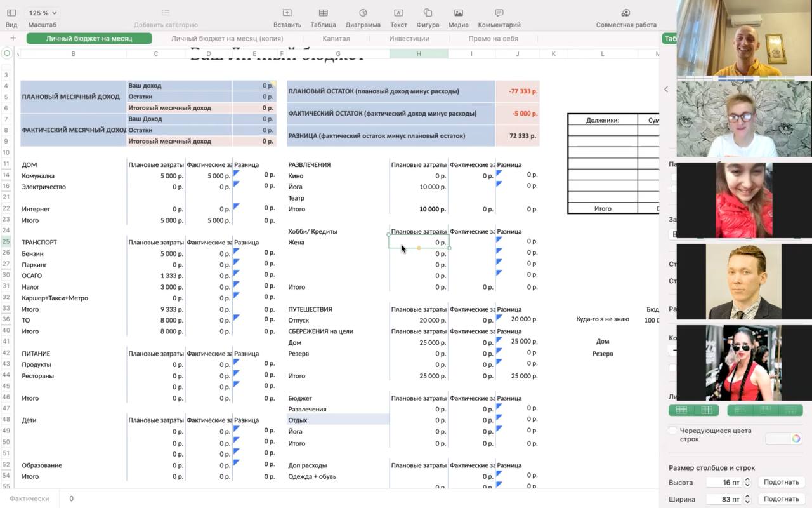Click the Вставить insert icon
The width and height of the screenshot is (812, 508).
tap(287, 13)
